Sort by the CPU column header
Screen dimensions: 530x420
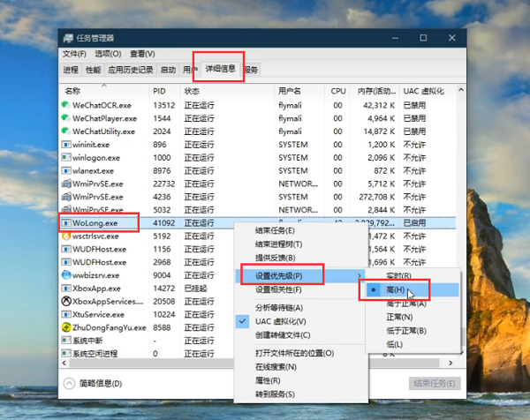337,91
